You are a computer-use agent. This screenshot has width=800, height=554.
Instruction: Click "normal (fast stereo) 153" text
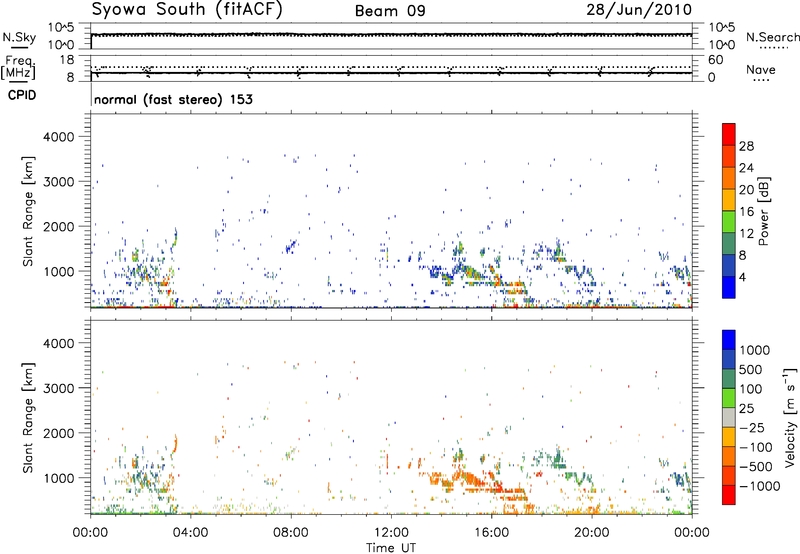coord(173,99)
